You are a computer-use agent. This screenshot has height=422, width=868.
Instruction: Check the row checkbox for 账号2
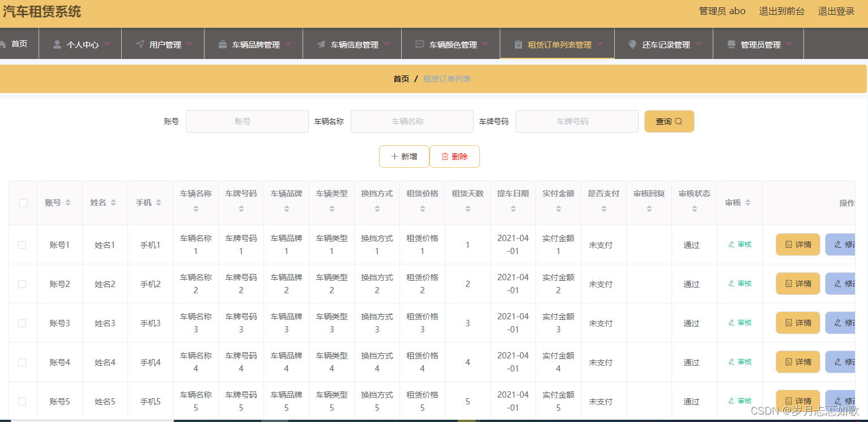22,284
